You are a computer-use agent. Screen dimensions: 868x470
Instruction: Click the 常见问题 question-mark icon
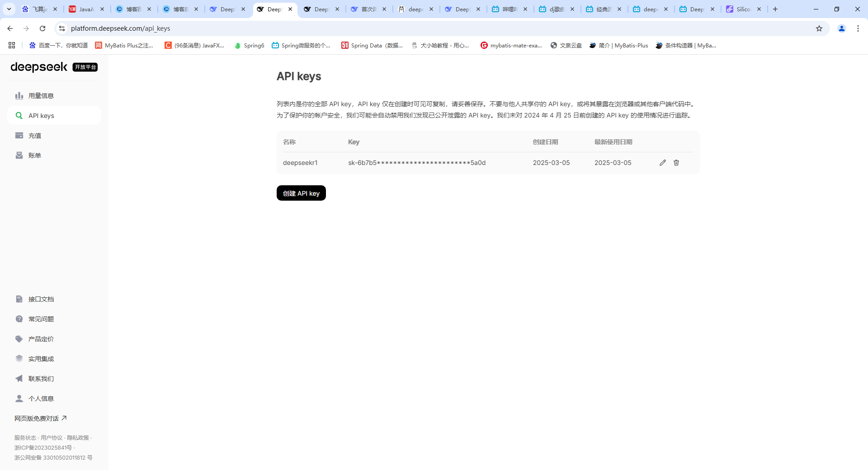coord(19,319)
